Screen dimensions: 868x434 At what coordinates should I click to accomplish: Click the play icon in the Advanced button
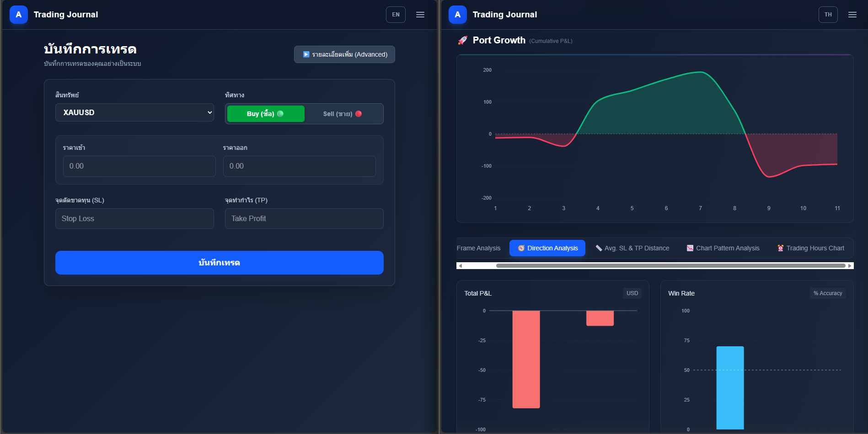[306, 54]
